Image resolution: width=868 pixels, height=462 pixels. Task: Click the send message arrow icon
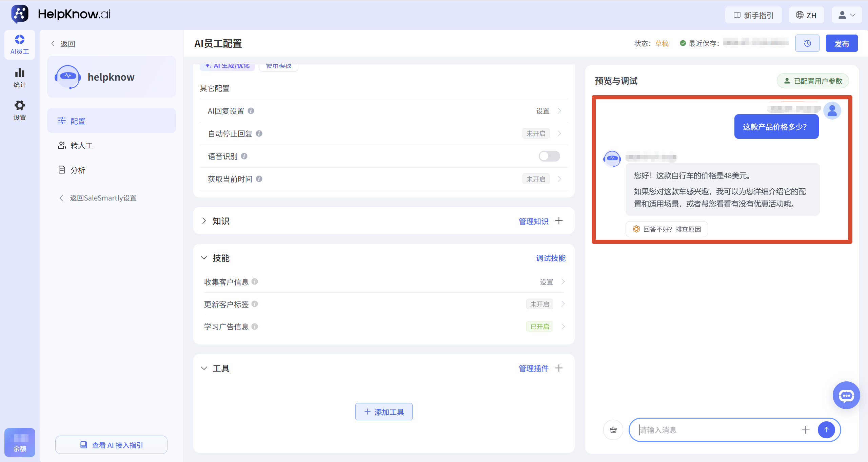tap(826, 430)
